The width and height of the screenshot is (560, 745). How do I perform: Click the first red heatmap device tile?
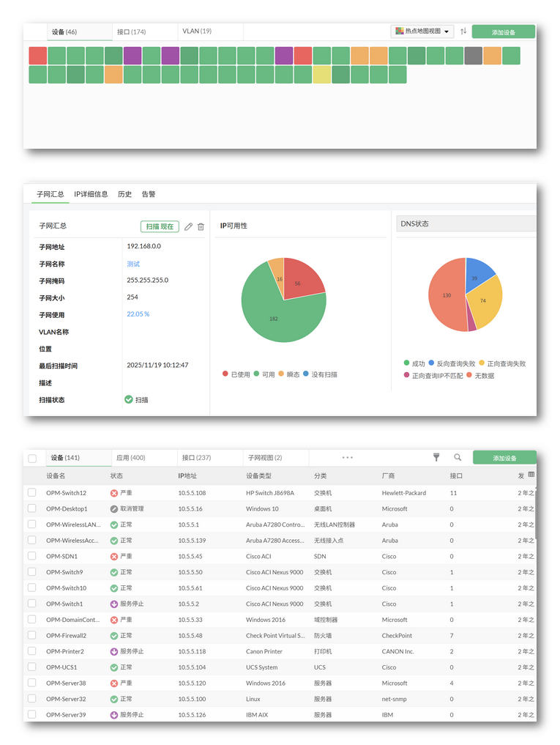(38, 56)
